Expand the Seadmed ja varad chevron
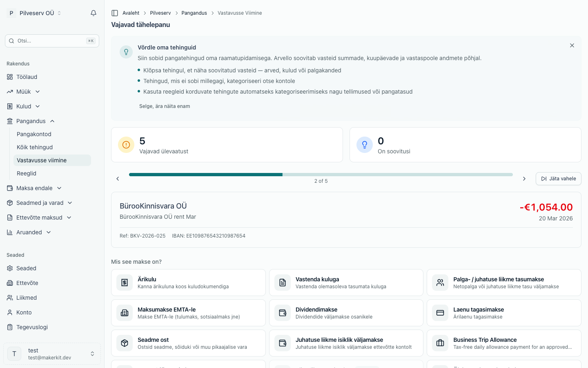Image resolution: width=588 pixels, height=368 pixels. coord(70,203)
